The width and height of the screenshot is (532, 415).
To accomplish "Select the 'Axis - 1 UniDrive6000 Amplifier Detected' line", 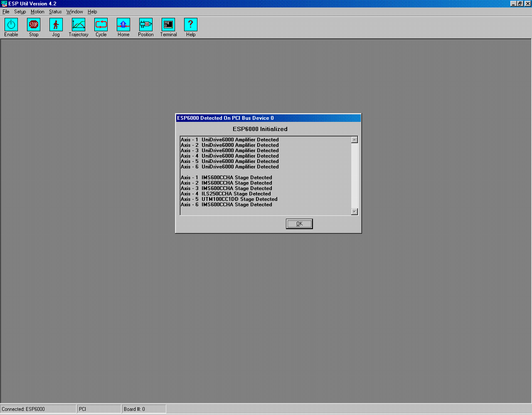I will pyautogui.click(x=230, y=140).
